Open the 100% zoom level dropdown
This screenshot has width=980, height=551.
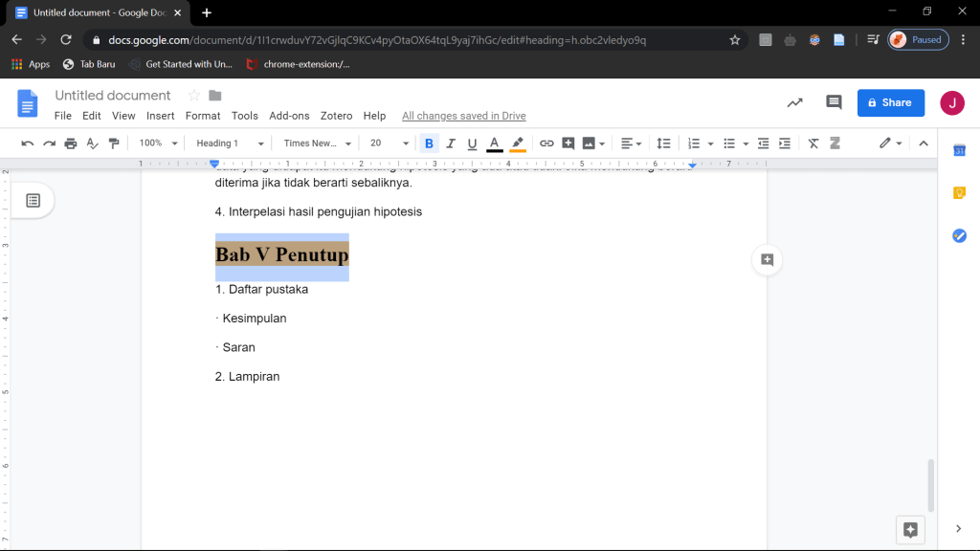159,143
